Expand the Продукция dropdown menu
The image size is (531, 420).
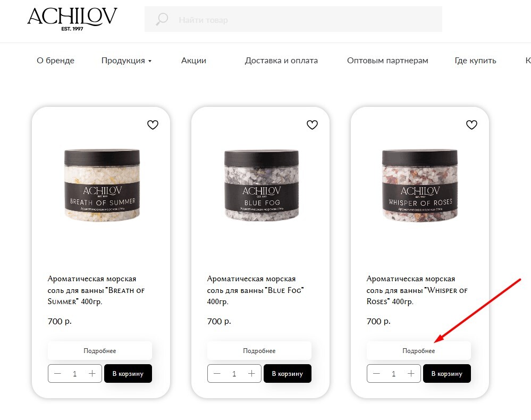(x=127, y=61)
